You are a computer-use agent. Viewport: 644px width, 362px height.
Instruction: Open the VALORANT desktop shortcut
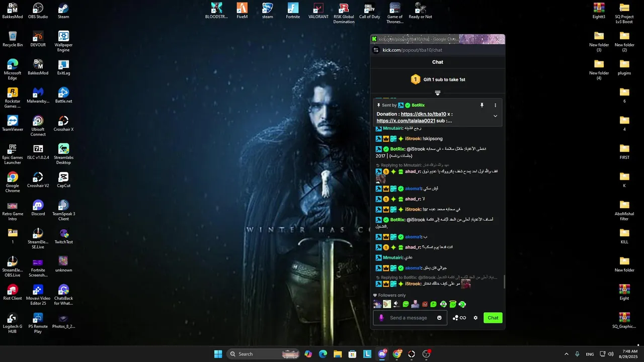(318, 11)
